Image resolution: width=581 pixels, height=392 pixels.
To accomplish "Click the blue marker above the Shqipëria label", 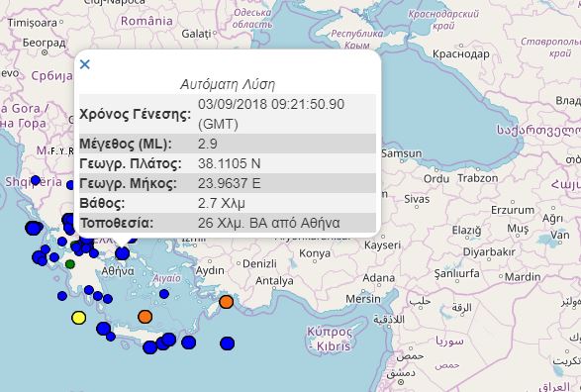I will click(36, 180).
